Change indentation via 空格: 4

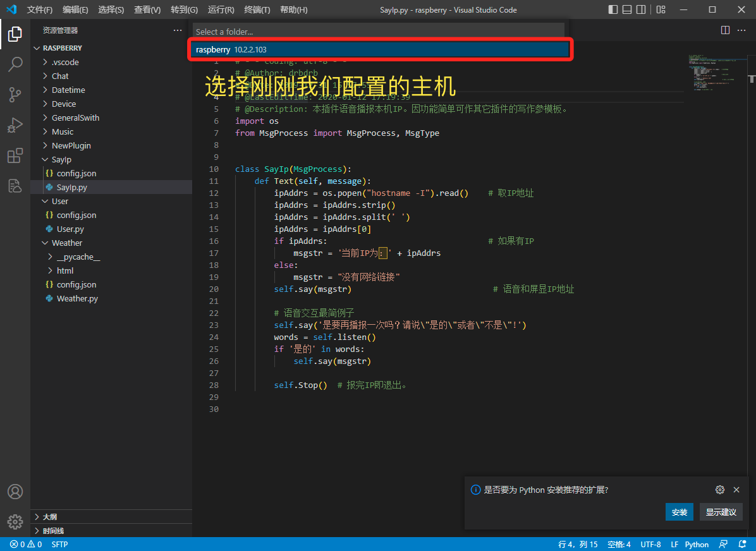point(619,544)
